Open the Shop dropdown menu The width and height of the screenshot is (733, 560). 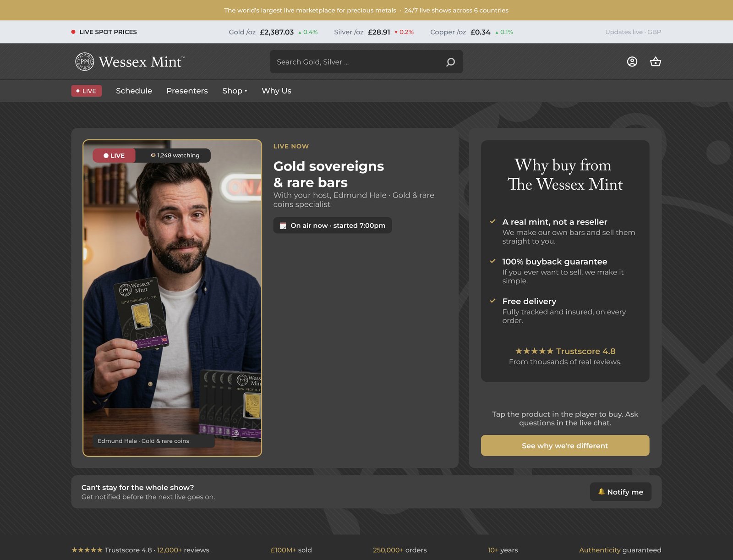coord(235,91)
